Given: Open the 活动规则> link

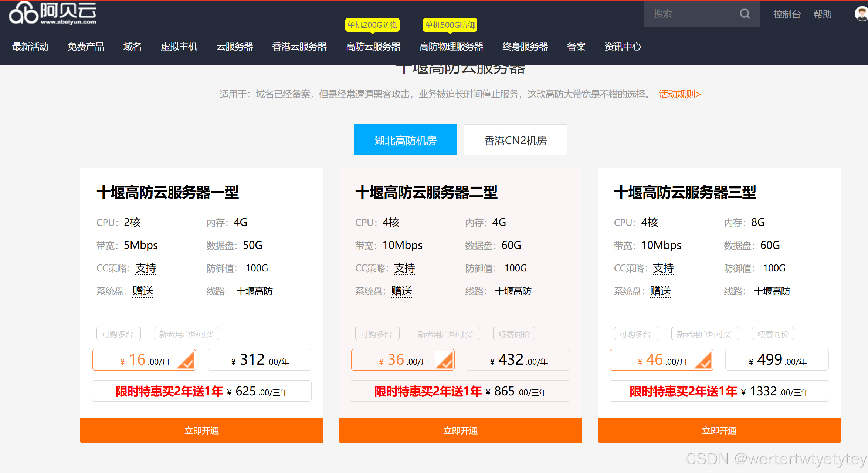Looking at the screenshot, I should coord(679,94).
